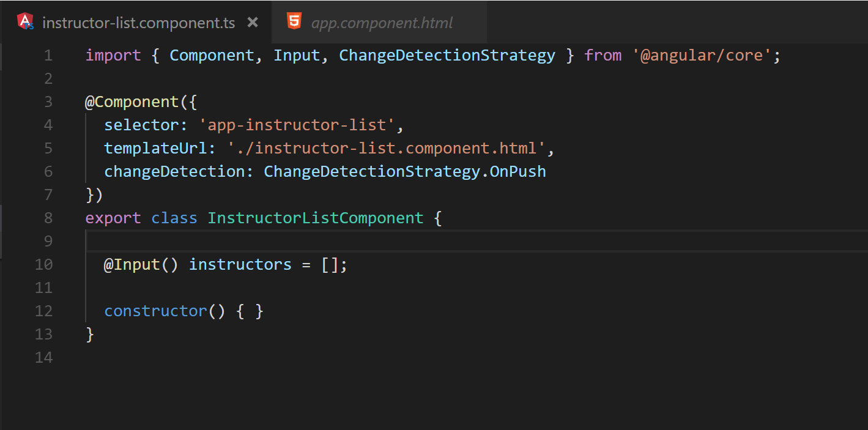
Task: Click the empty highlighted line 9
Action: pyautogui.click(x=477, y=242)
